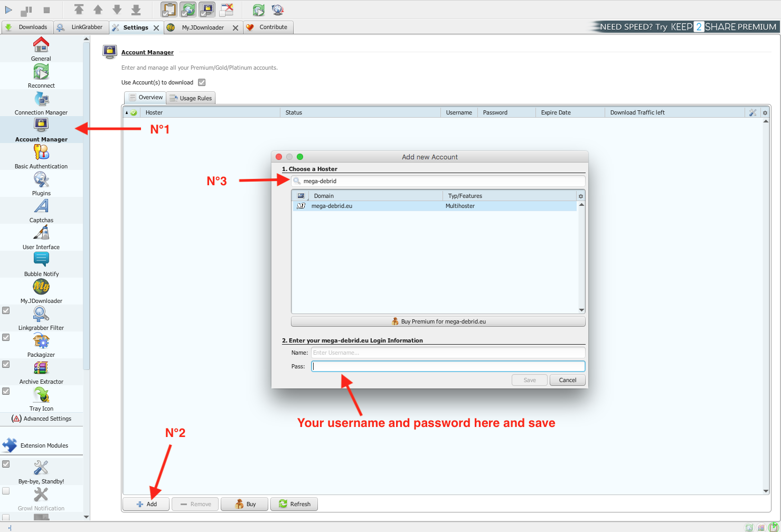The height and width of the screenshot is (532, 781).
Task: Stop all downloads with the square icon
Action: point(46,10)
